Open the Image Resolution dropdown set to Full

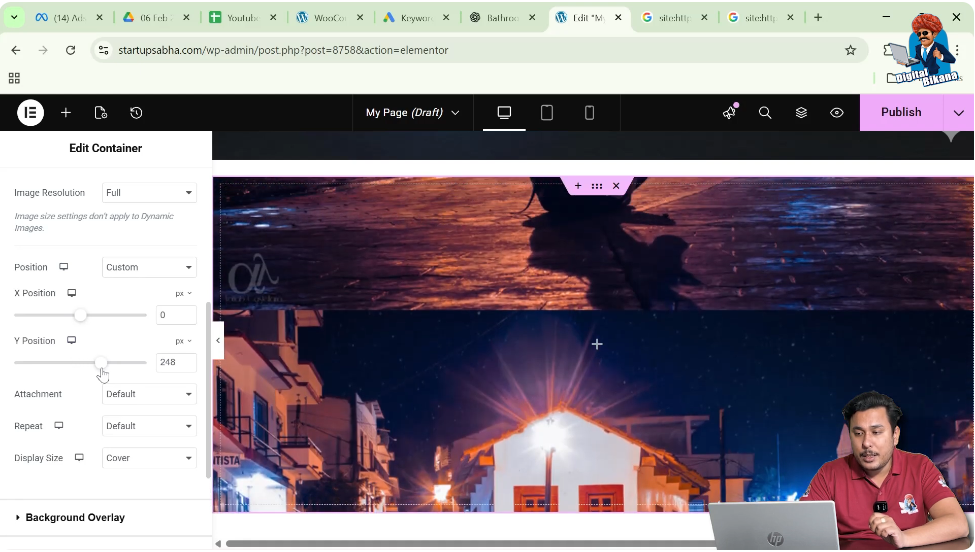[x=149, y=193]
